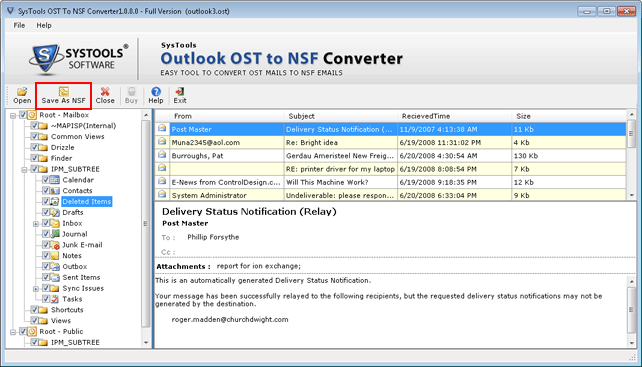Click the Root - Mailbox store icon
Image resolution: width=642 pixels, height=367 pixels.
pyautogui.click(x=32, y=115)
